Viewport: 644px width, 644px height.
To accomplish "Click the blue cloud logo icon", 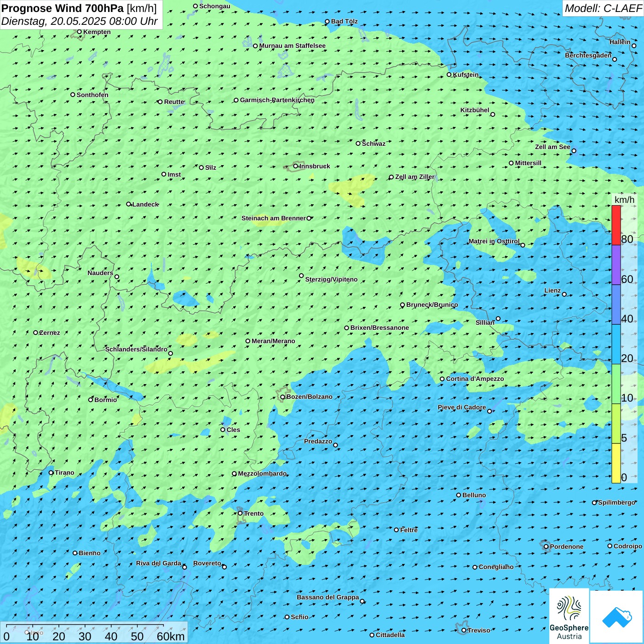I will pos(617,616).
